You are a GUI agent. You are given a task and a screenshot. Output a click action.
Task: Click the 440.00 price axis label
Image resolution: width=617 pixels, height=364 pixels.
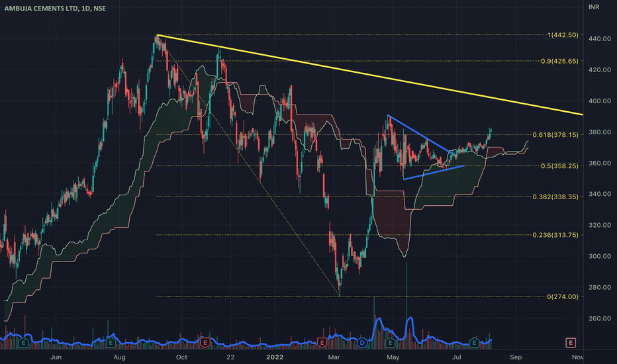pos(600,38)
